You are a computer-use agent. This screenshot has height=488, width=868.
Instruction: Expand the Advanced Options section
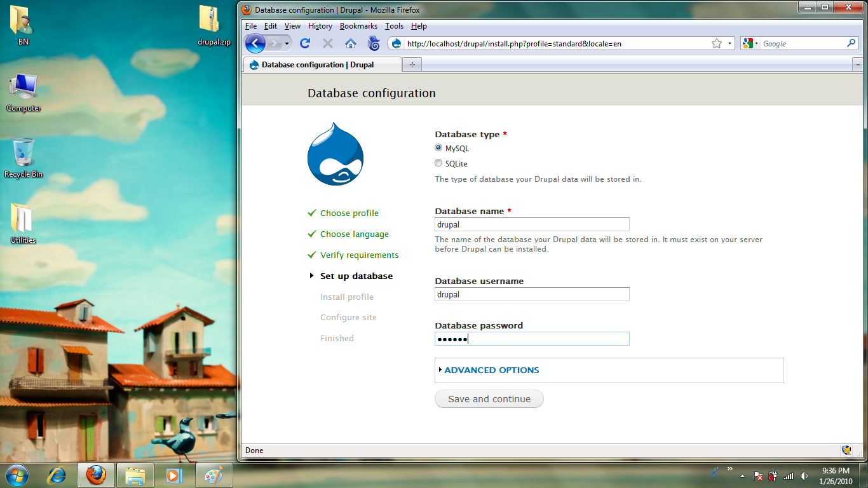(x=491, y=370)
